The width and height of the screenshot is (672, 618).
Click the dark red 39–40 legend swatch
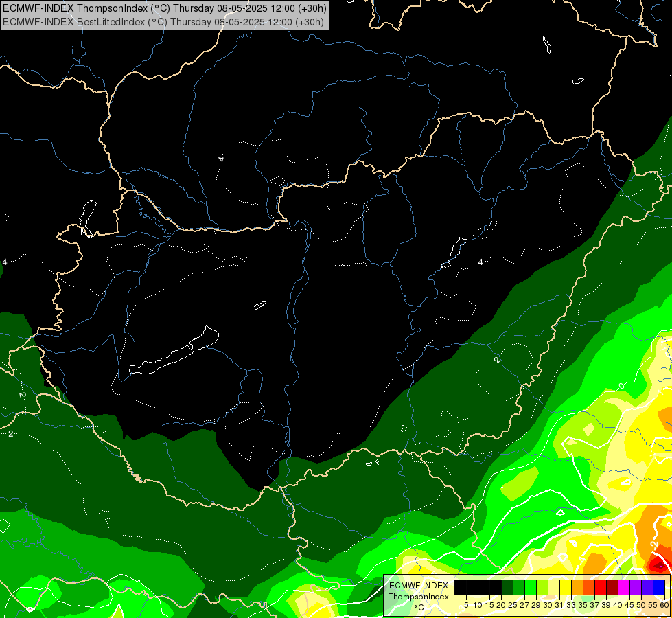612,588
